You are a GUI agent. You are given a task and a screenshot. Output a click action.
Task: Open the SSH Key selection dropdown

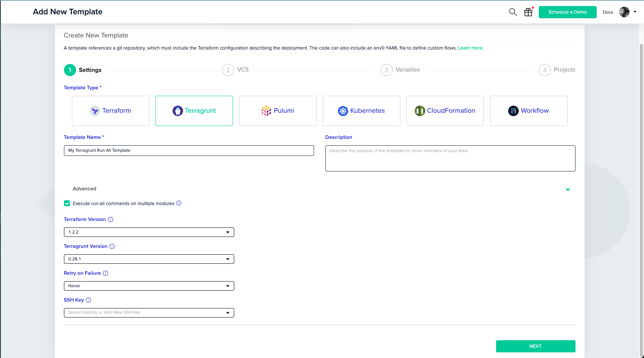[x=149, y=313]
